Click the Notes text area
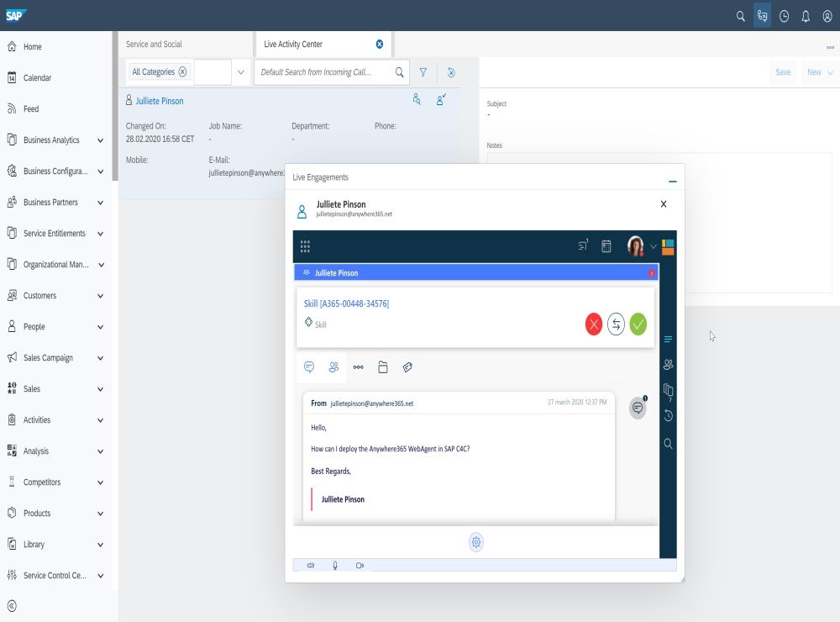840x622 pixels. [659, 223]
